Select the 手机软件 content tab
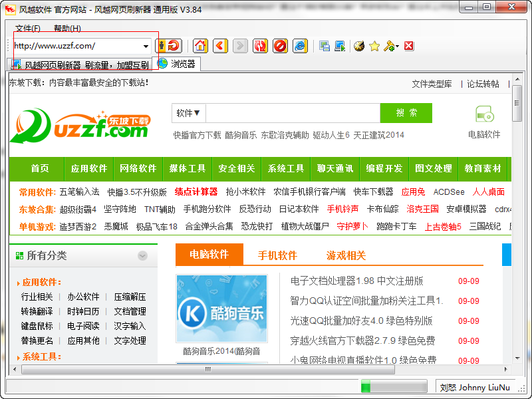 (277, 255)
